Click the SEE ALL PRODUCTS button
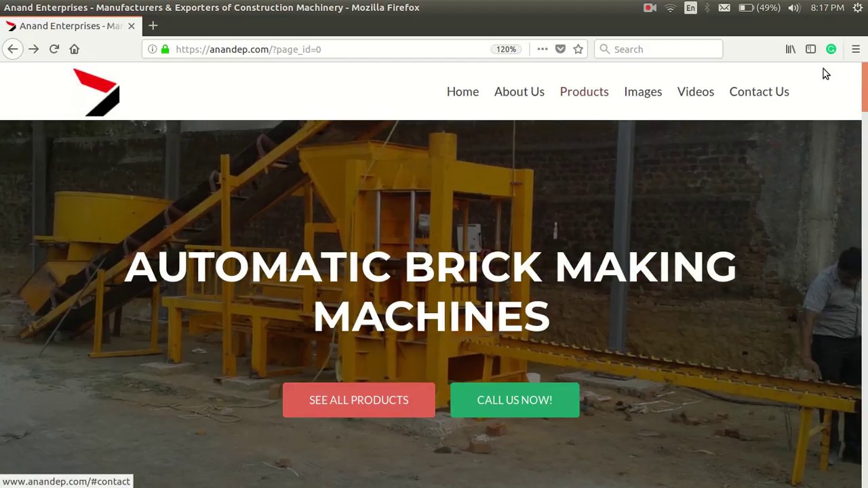The width and height of the screenshot is (868, 488). point(359,400)
